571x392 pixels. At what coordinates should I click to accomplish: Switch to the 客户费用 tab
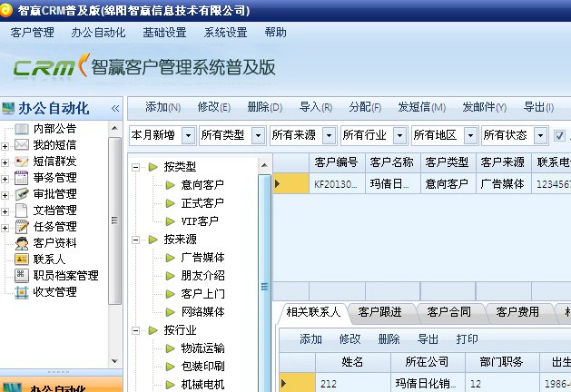pos(517,312)
